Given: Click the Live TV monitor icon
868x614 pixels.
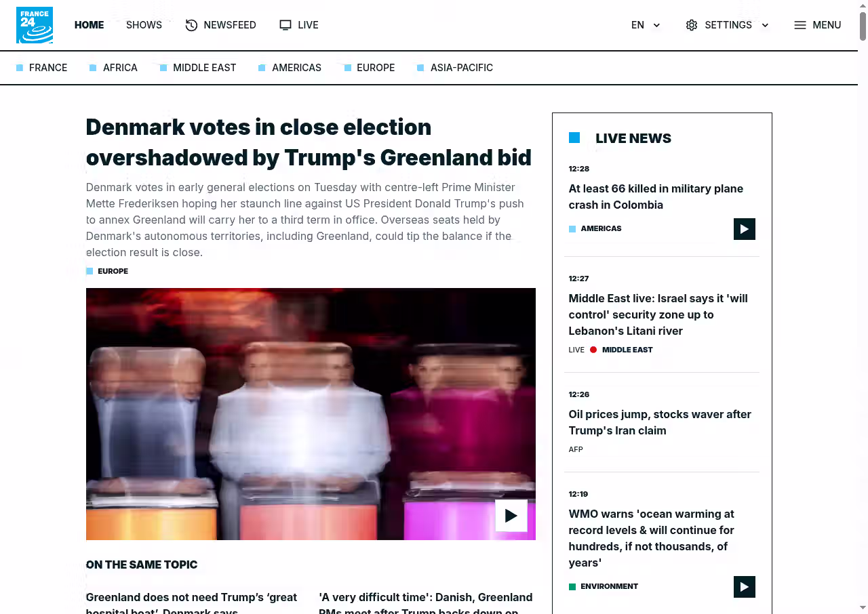Looking at the screenshot, I should coord(285,25).
